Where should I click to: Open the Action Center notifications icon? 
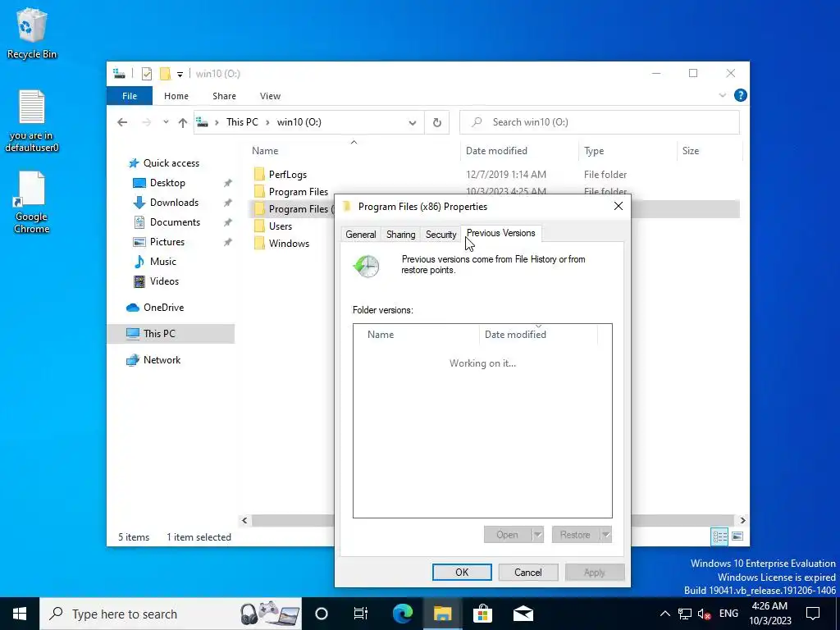pyautogui.click(x=813, y=614)
